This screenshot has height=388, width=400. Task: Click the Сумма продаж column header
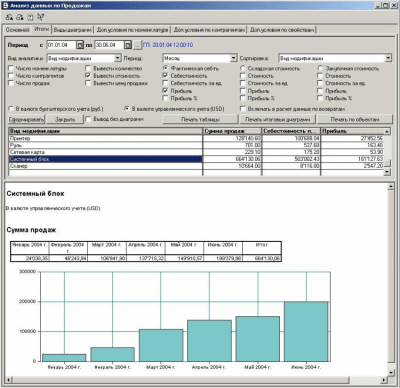point(232,131)
